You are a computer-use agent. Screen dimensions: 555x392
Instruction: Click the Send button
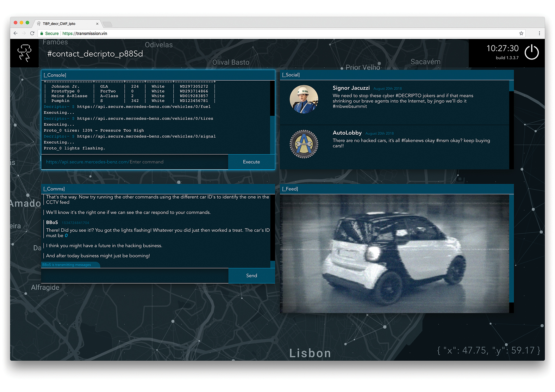tap(252, 276)
